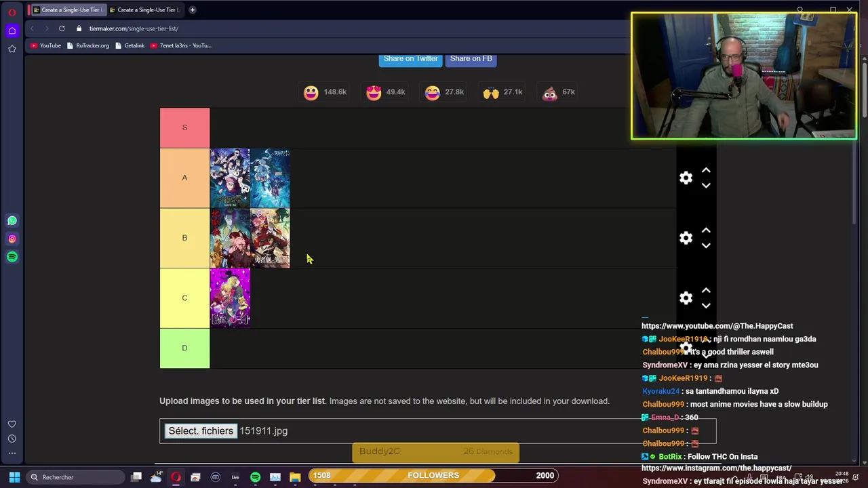Open WhatsApp from the Opera sidebar

[12, 220]
